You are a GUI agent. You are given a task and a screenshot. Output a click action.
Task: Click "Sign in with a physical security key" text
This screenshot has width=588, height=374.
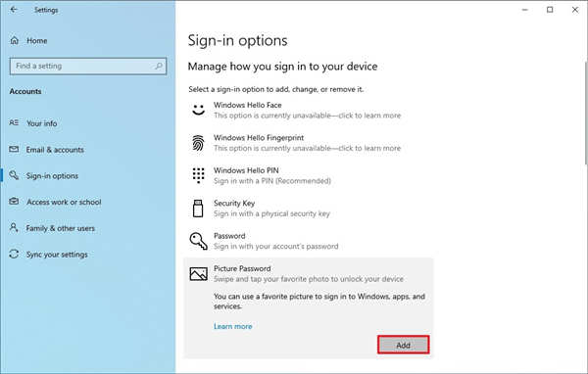pos(271,213)
